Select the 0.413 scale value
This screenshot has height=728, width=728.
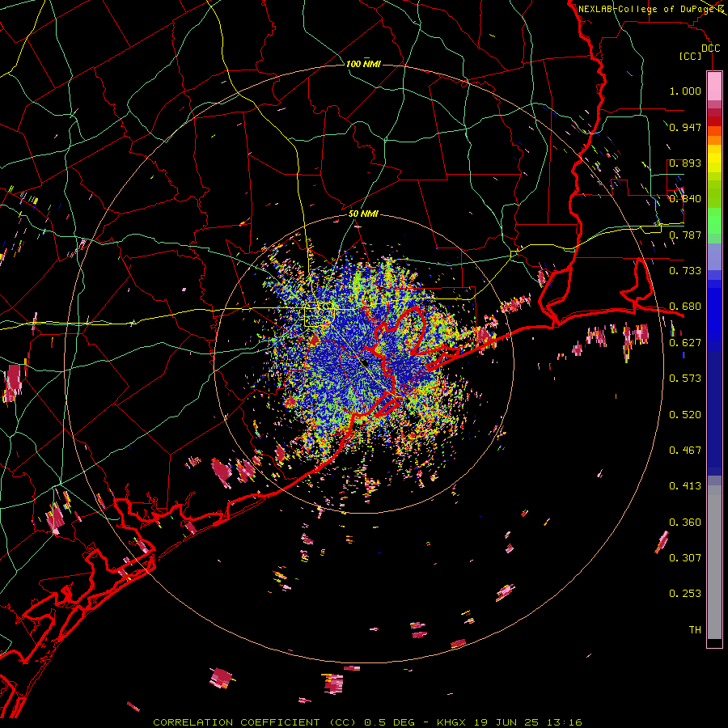(685, 486)
